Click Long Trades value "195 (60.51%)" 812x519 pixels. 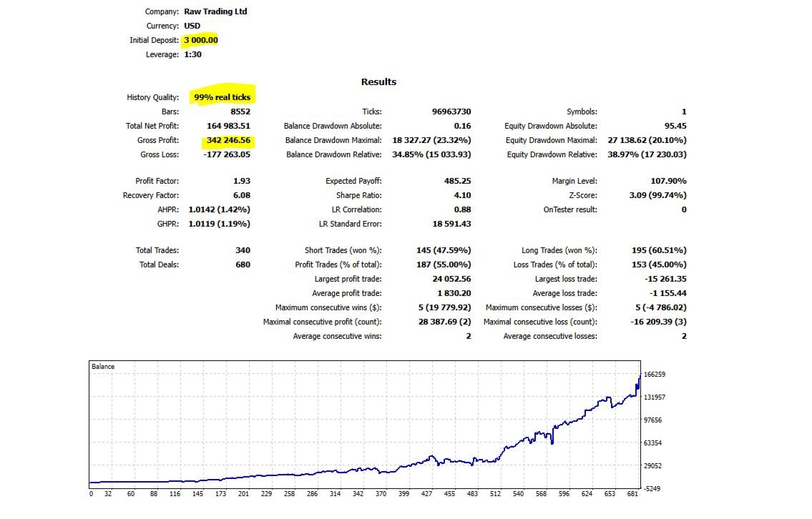pos(659,250)
